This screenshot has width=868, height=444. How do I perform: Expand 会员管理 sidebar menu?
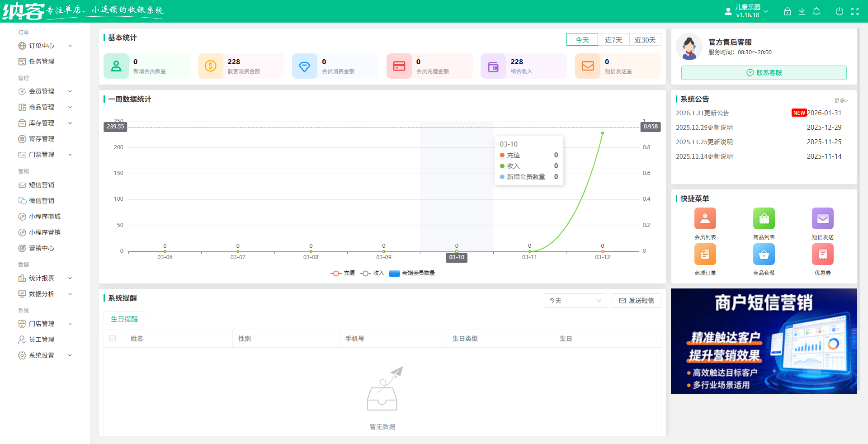(45, 91)
